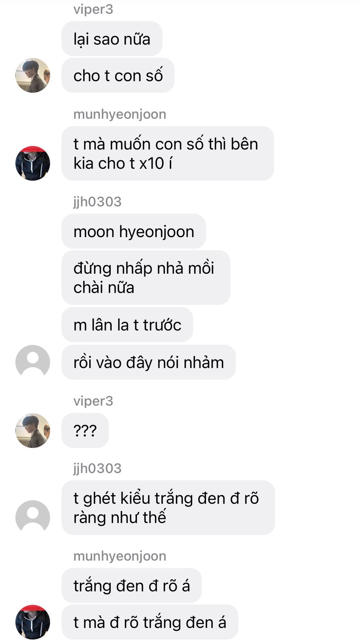Tap munhyeonjoon's avatar beside the x10 message
The height and width of the screenshot is (644, 361).
[33, 163]
